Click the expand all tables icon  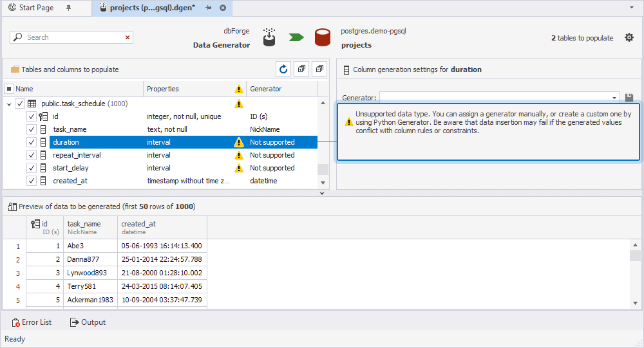pyautogui.click(x=302, y=69)
